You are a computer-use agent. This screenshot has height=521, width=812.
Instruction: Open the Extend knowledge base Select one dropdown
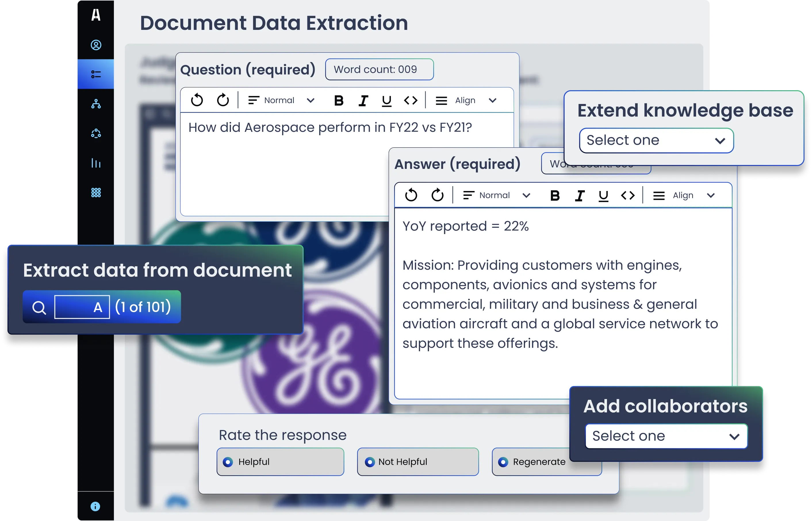(x=656, y=140)
